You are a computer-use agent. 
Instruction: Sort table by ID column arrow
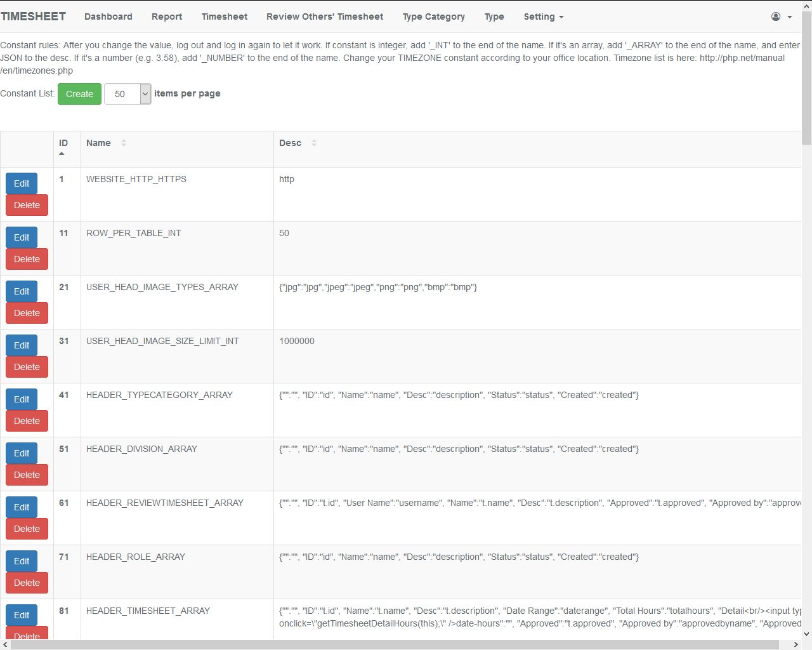click(62, 154)
